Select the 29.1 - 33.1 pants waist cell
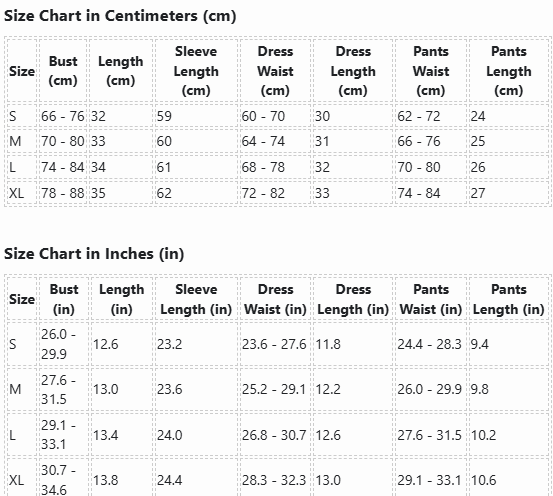The width and height of the screenshot is (553, 496). click(x=429, y=480)
